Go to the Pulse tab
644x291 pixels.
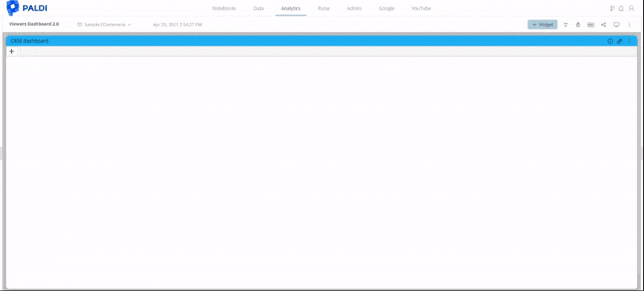pyautogui.click(x=324, y=8)
